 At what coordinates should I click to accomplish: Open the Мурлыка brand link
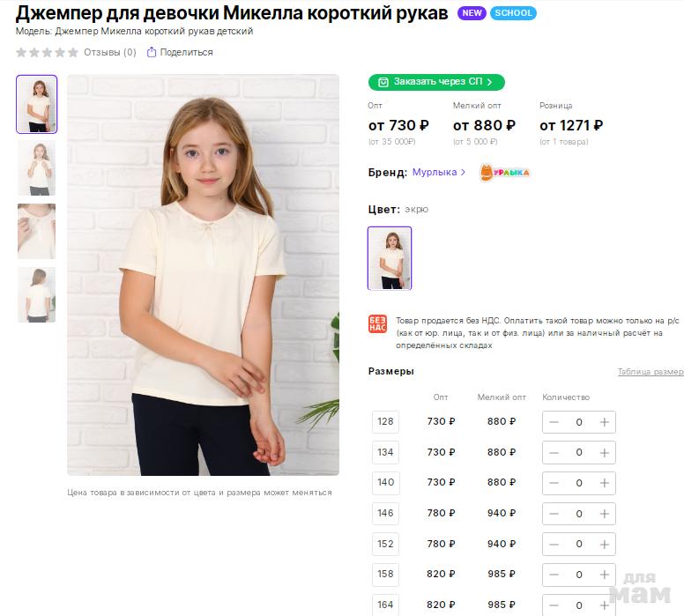click(x=439, y=172)
